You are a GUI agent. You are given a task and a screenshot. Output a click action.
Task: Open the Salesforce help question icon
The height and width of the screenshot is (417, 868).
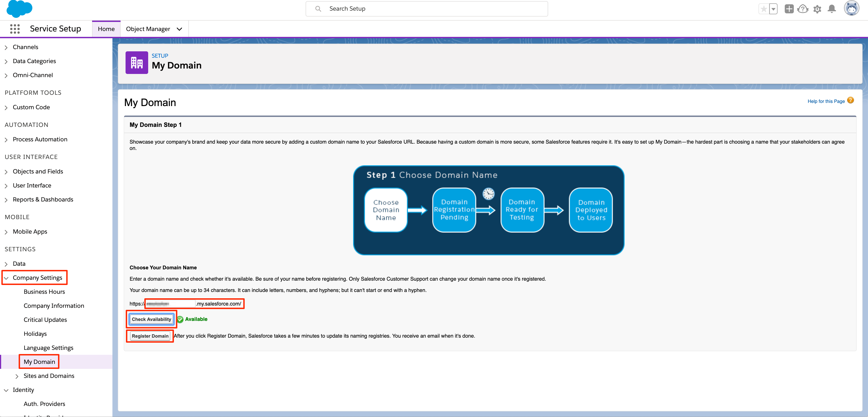(803, 9)
